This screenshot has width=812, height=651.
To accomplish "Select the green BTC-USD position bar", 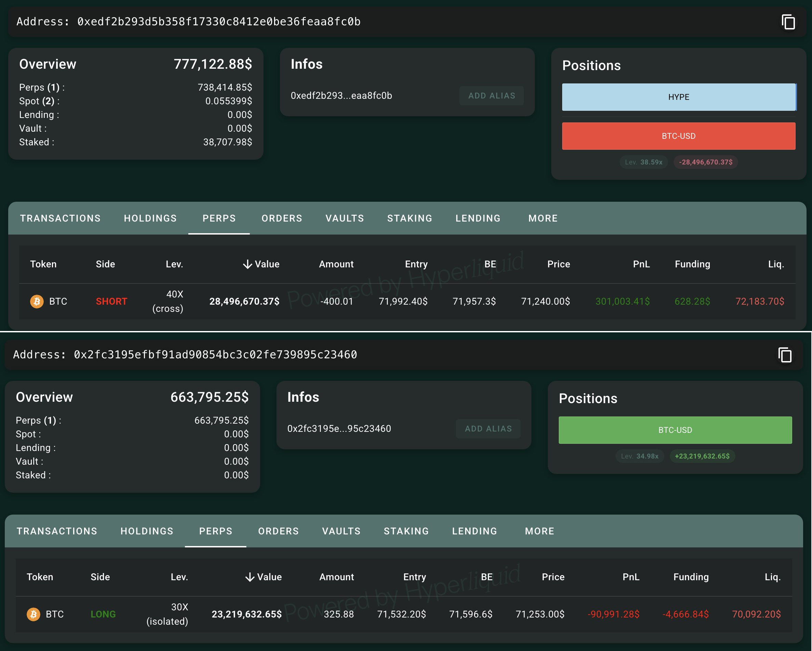I will click(675, 430).
